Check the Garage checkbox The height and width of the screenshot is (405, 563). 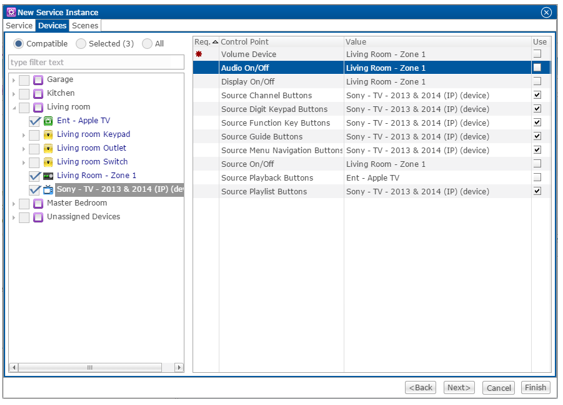[24, 80]
